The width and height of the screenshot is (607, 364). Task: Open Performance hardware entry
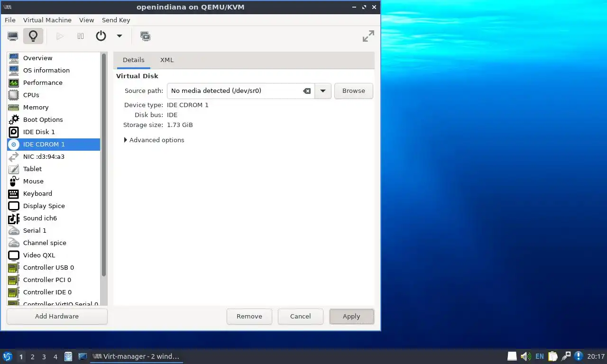pos(54,82)
